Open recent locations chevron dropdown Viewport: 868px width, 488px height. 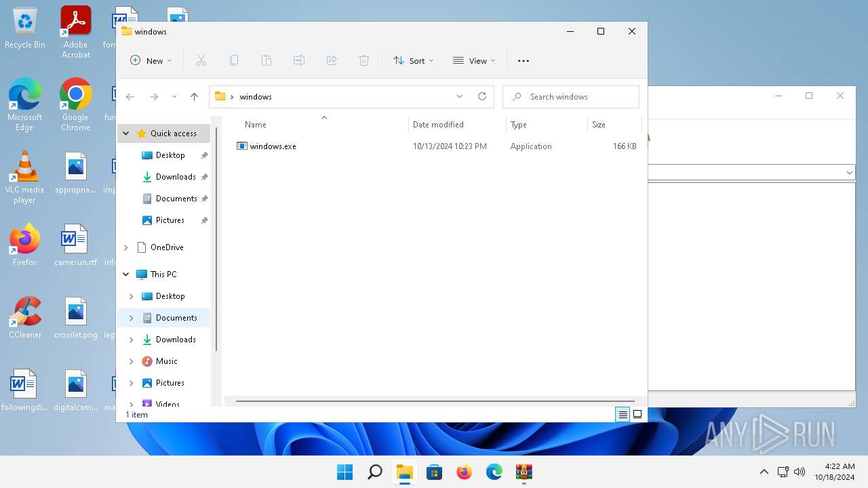pos(174,97)
